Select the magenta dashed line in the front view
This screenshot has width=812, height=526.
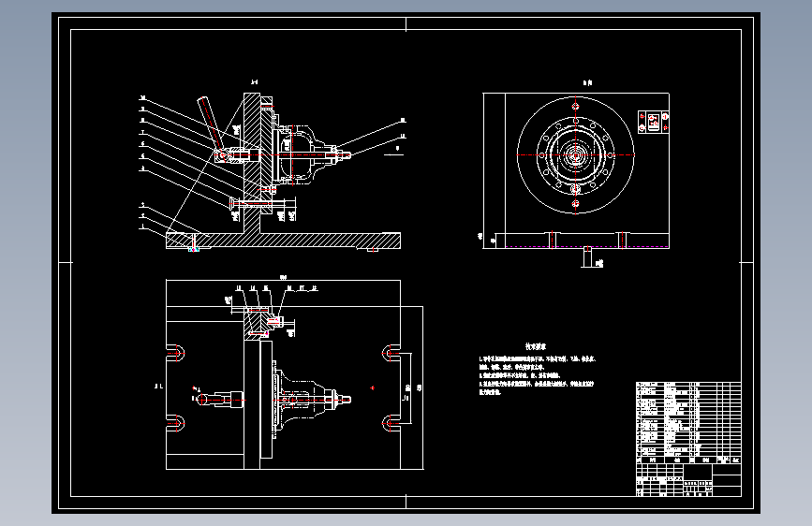pyautogui.click(x=585, y=247)
